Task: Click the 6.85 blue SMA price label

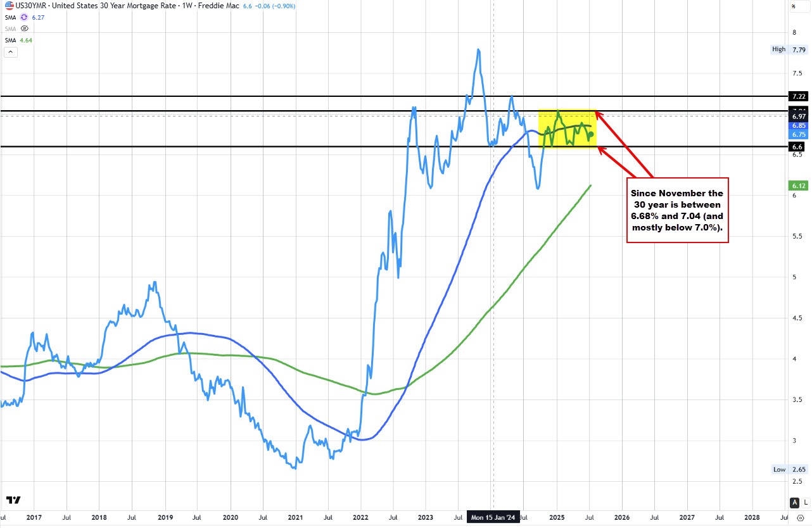Action: 797,125
